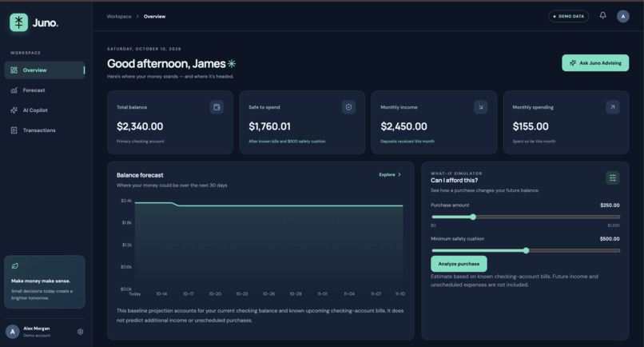
Task: Click the Transactions list icon in sidebar
Action: pyautogui.click(x=14, y=130)
